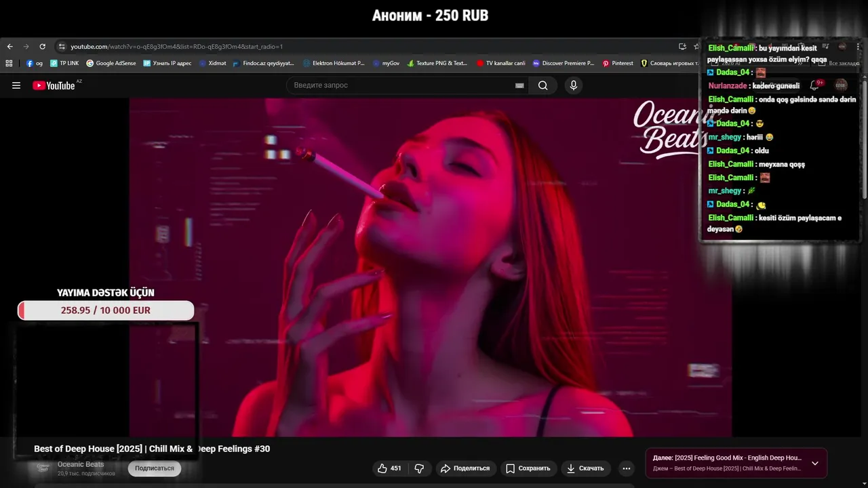
Task: Start voice search with microphone icon
Action: [x=574, y=85]
